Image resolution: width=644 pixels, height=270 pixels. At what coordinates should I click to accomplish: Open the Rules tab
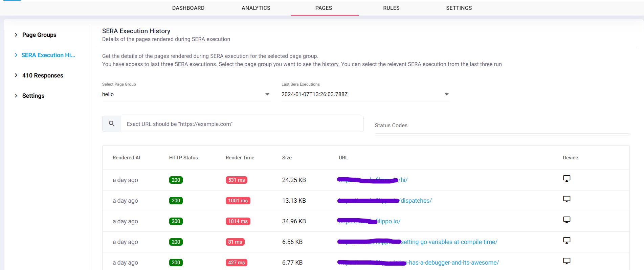coord(391,8)
